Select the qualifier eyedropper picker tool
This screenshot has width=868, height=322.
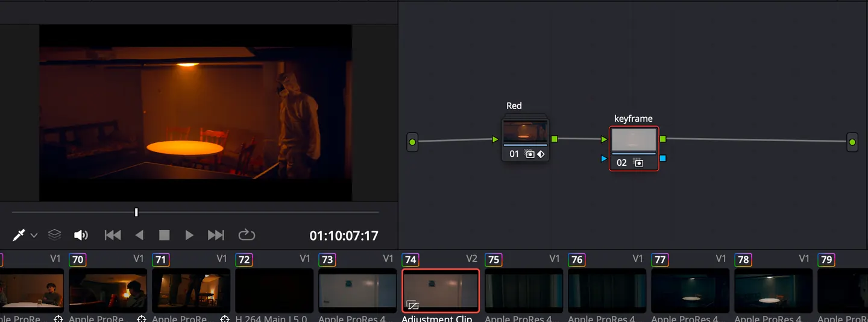coord(19,235)
